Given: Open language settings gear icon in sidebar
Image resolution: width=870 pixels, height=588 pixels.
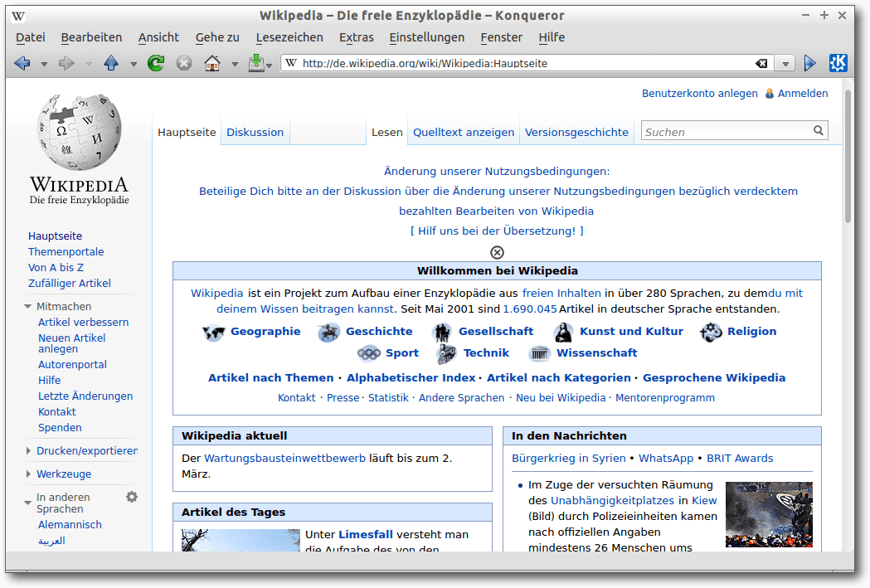Looking at the screenshot, I should point(132,497).
